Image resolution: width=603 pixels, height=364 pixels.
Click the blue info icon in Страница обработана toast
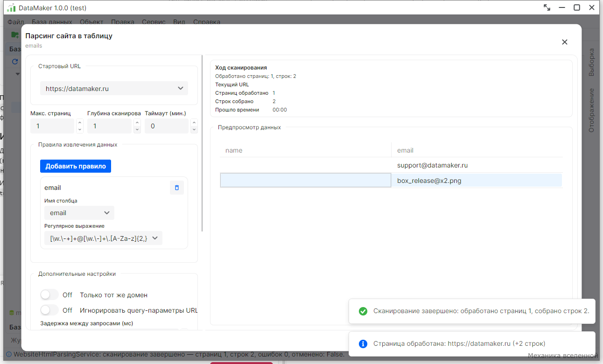click(x=363, y=344)
